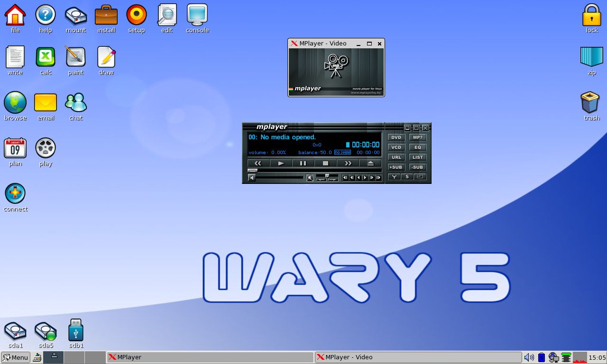607x364 pixels.
Task: Open DVD playback in mplayer
Action: [396, 137]
